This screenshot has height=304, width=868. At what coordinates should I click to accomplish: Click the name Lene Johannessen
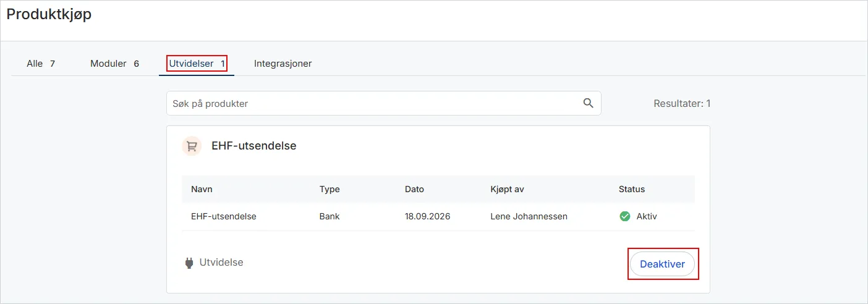529,217
